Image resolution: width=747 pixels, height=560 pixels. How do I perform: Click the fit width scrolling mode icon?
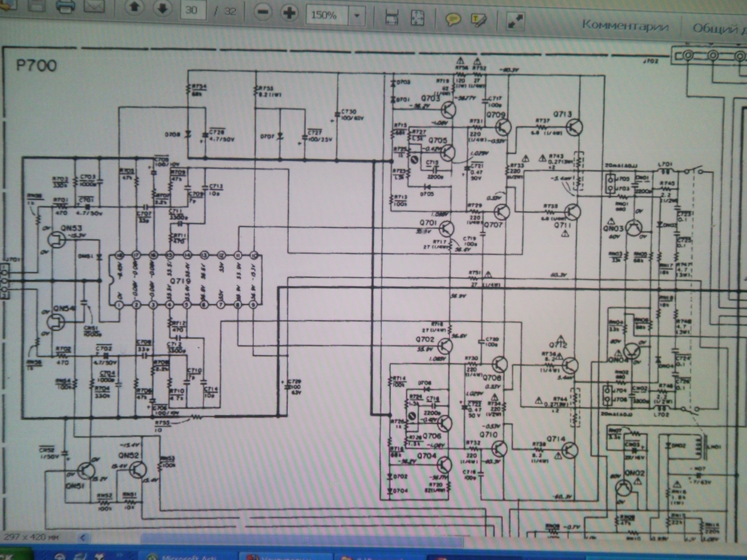(391, 17)
